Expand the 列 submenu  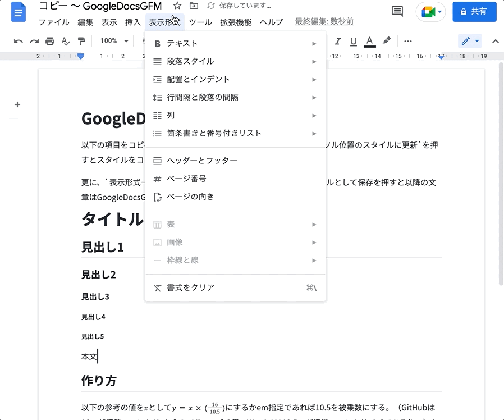pyautogui.click(x=235, y=116)
